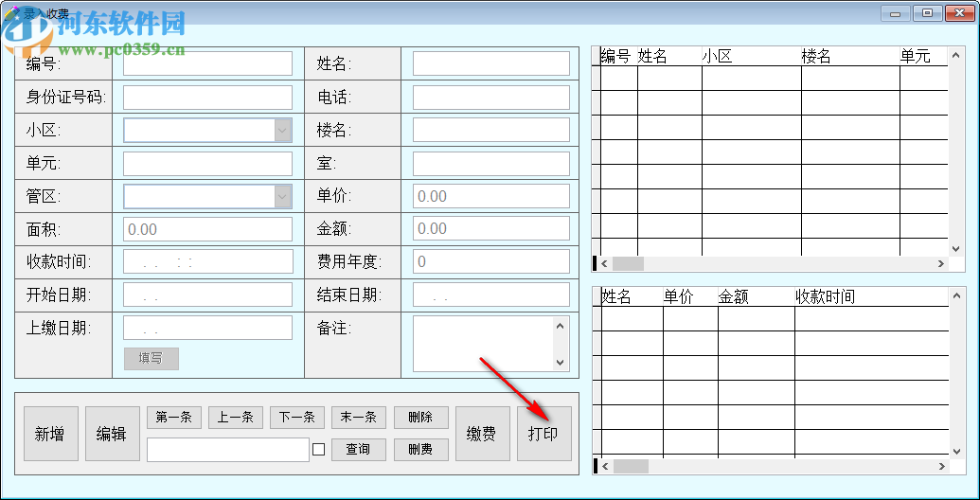
Task: Click lower grid horizontal scrollbar thumb
Action: pos(631,466)
